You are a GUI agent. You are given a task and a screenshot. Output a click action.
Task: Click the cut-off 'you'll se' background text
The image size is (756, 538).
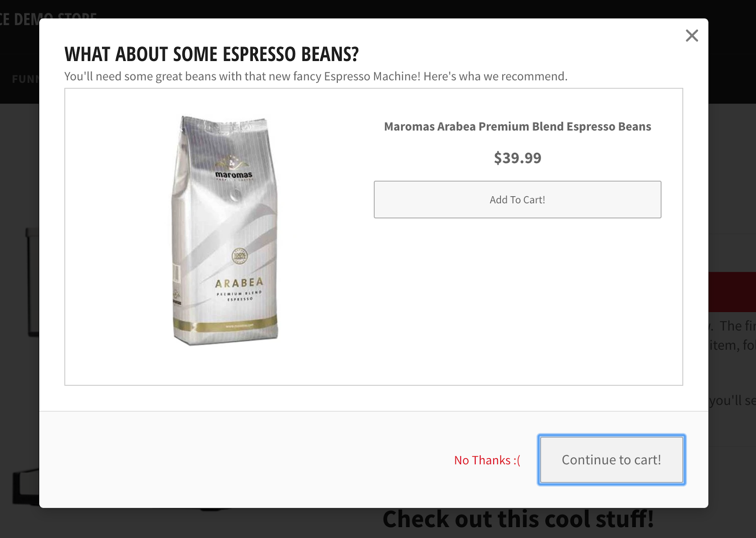732,400
